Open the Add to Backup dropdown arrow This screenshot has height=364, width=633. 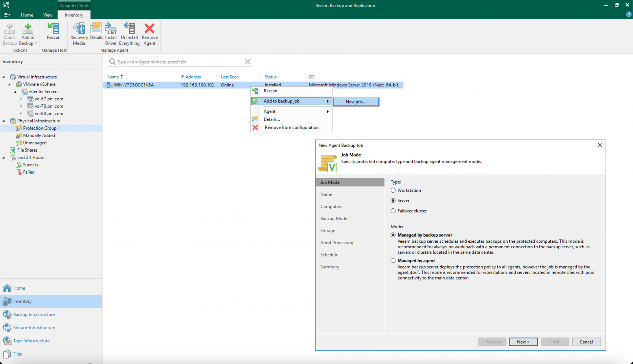click(36, 43)
